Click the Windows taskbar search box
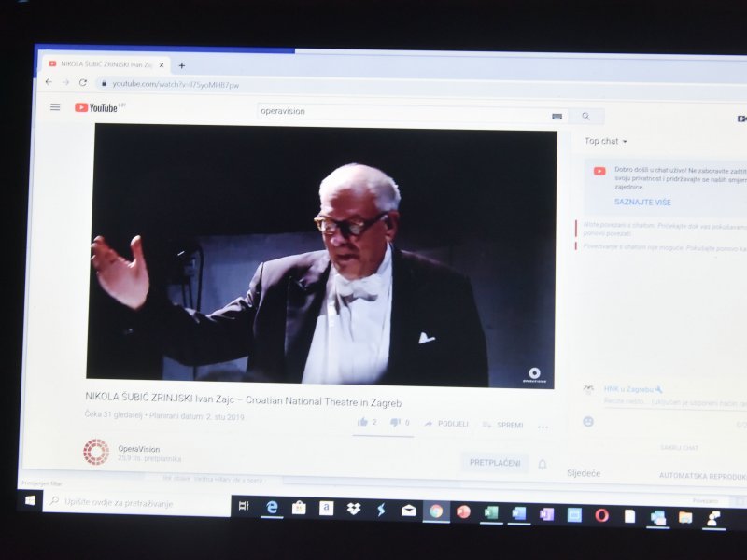This screenshot has height=560, width=747. click(136, 503)
